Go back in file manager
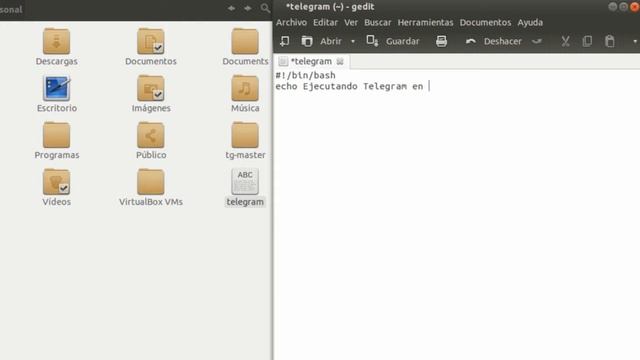Image resolution: width=640 pixels, height=360 pixels. coord(231,8)
